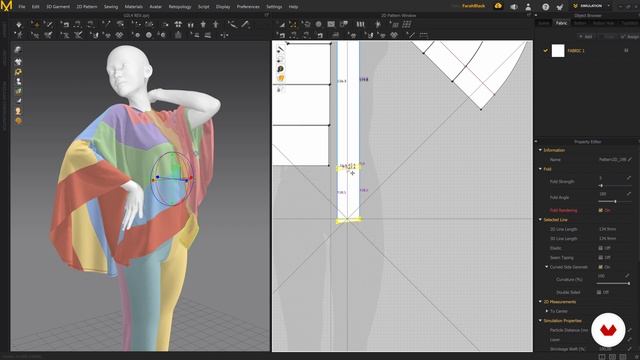The height and width of the screenshot is (360, 640).
Task: Open the File menu
Action: pos(22,7)
